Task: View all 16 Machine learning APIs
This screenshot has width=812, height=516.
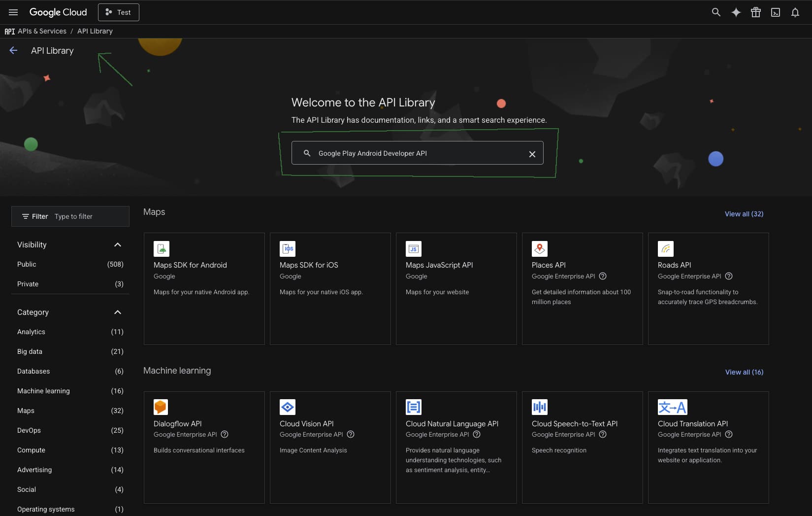Action: (x=744, y=372)
